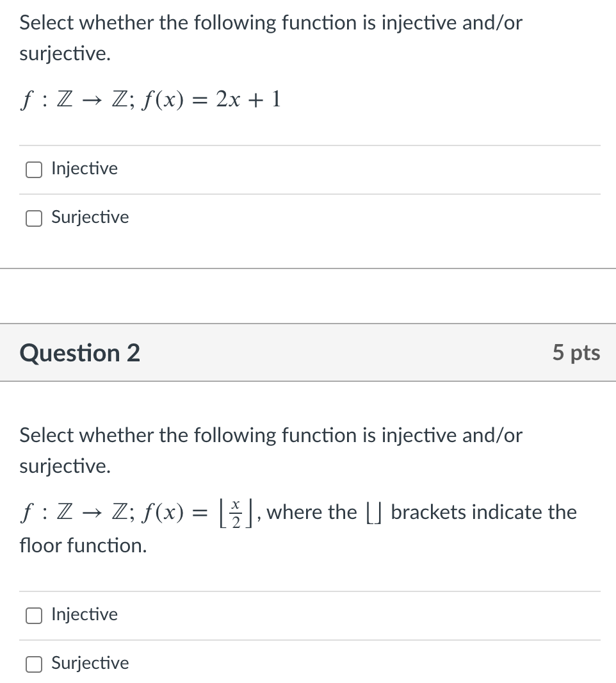The image size is (616, 683).
Task: Click the Surjective label text in Question 1
Action: click(90, 218)
